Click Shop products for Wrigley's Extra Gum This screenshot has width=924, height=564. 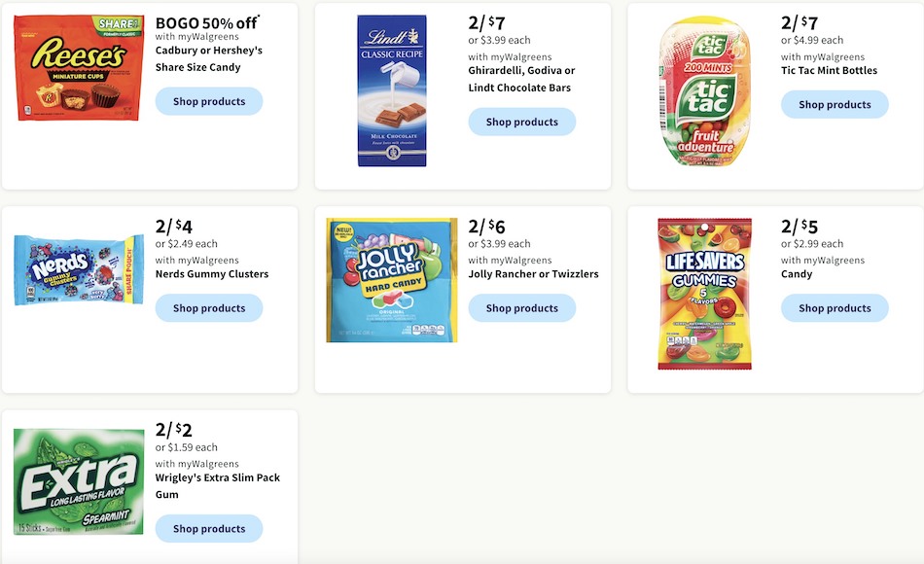[208, 528]
